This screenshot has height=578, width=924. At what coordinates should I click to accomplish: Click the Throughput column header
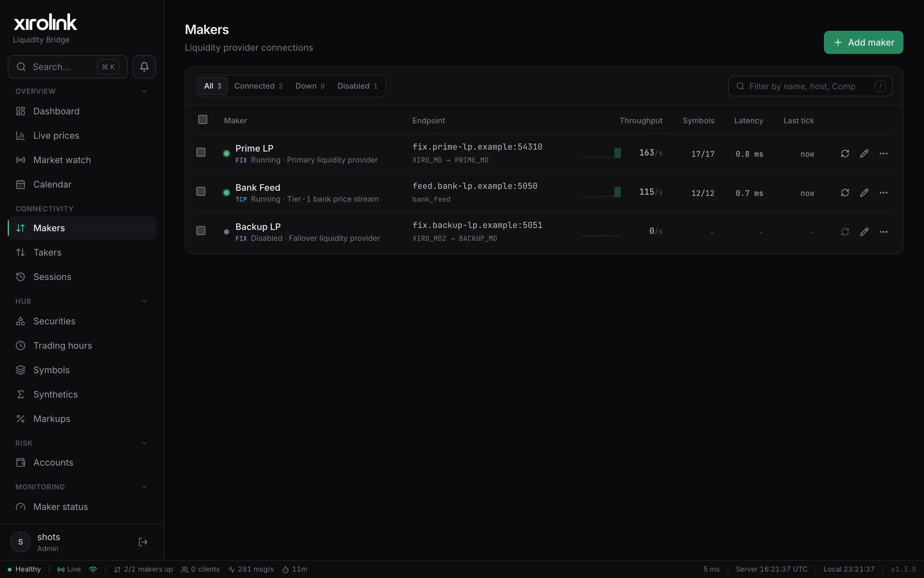(641, 121)
